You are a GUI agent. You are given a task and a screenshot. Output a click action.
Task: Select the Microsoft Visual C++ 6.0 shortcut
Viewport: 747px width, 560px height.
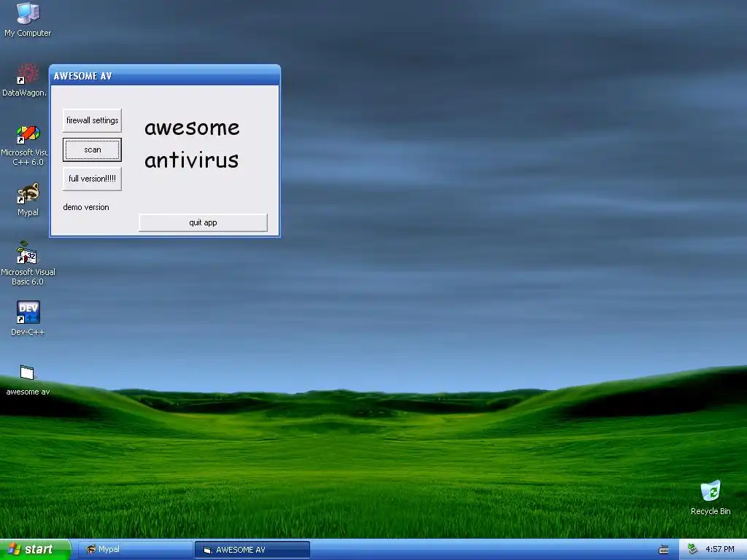click(26, 145)
